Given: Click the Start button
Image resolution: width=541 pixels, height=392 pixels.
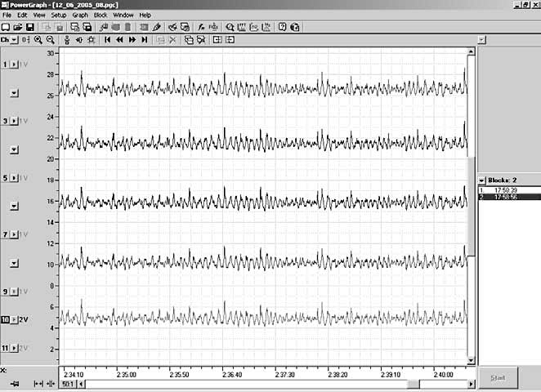Looking at the screenshot, I should tap(498, 378).
